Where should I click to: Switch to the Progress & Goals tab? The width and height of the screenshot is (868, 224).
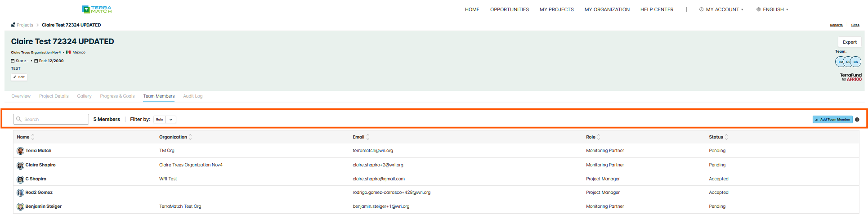tap(117, 96)
